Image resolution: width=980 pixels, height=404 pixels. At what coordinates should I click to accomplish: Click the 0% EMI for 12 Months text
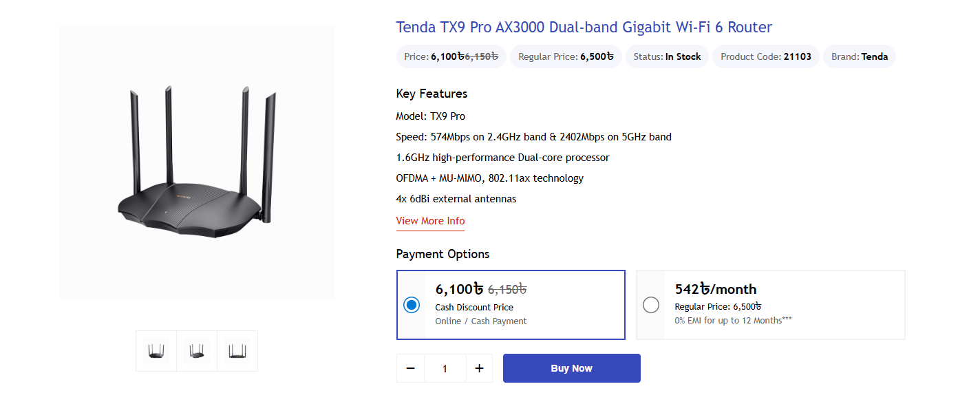pyautogui.click(x=733, y=319)
